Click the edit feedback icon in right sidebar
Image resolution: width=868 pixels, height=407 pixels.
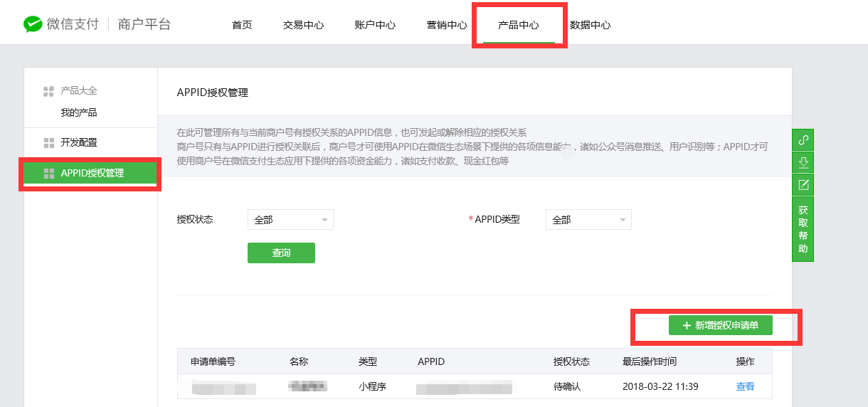click(803, 185)
